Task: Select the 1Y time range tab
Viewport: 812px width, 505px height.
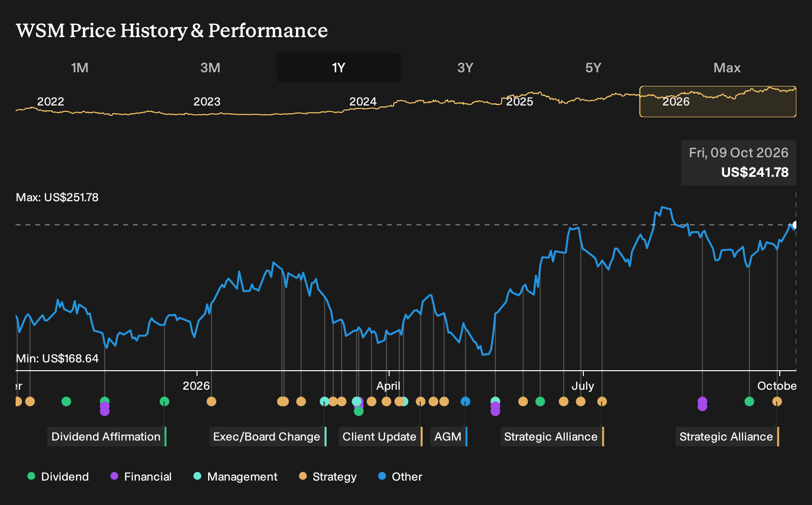Action: tap(339, 67)
